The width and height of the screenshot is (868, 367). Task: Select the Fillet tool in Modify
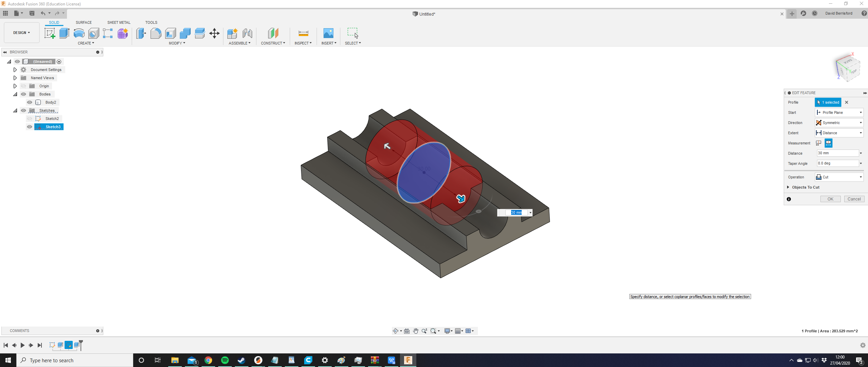pyautogui.click(x=156, y=33)
